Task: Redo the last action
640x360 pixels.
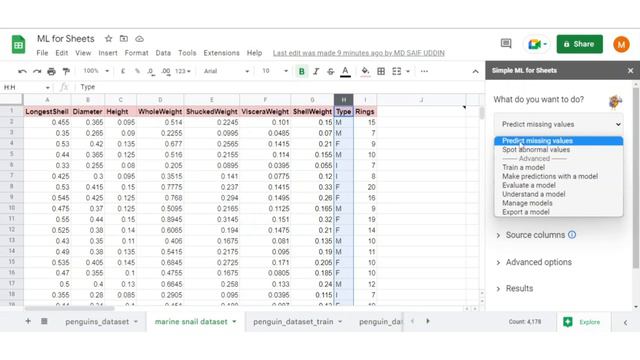Action: (x=37, y=71)
